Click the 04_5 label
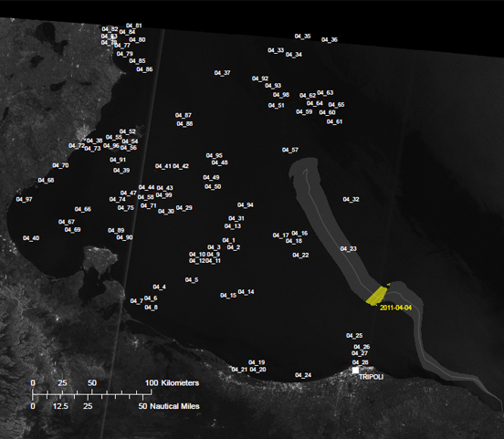The width and height of the screenshot is (504, 439). point(192,280)
